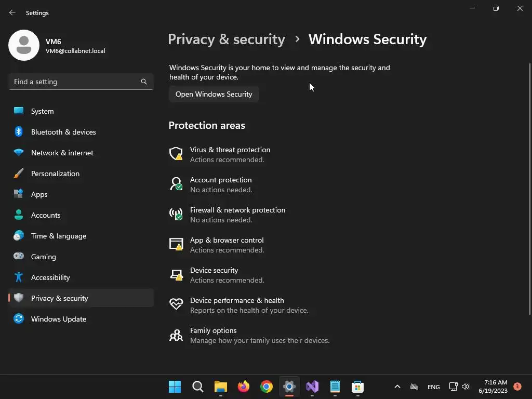
Task: Open Microsoft Store from taskbar
Action: [x=357, y=387]
